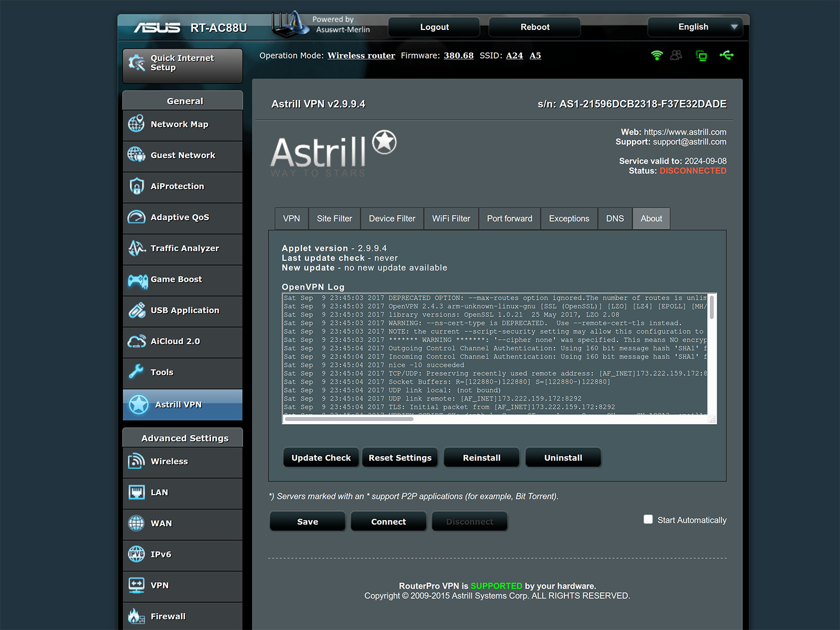The image size is (840, 630).
Task: Enable the Start Automatically checkbox
Action: coord(648,519)
